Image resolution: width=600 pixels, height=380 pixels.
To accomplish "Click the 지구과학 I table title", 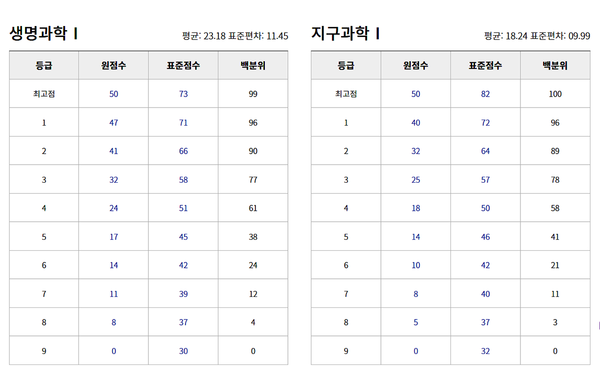I will (346, 33).
